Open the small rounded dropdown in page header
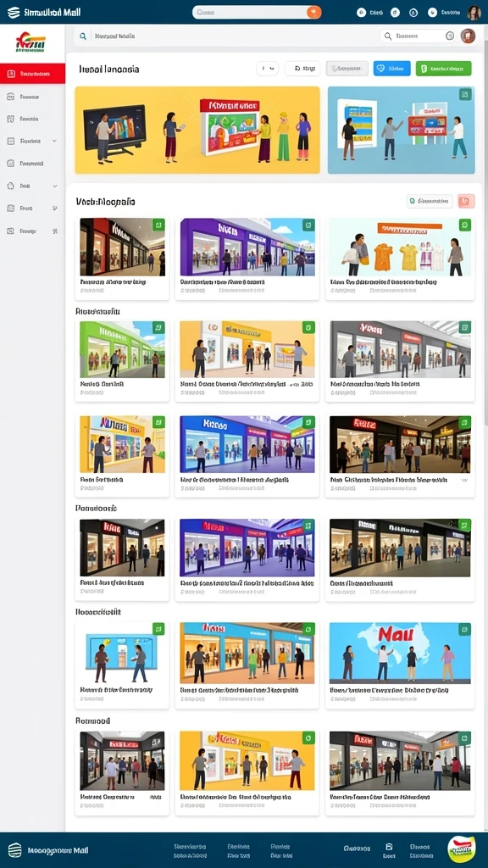The image size is (488, 868). point(267,69)
